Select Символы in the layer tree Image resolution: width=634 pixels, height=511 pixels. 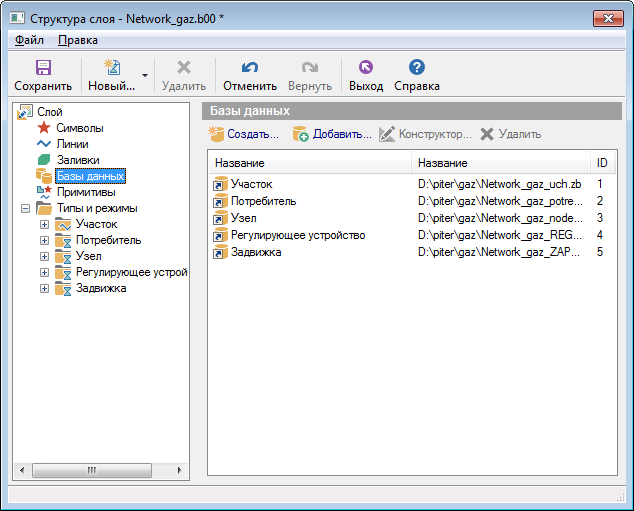pos(79,128)
